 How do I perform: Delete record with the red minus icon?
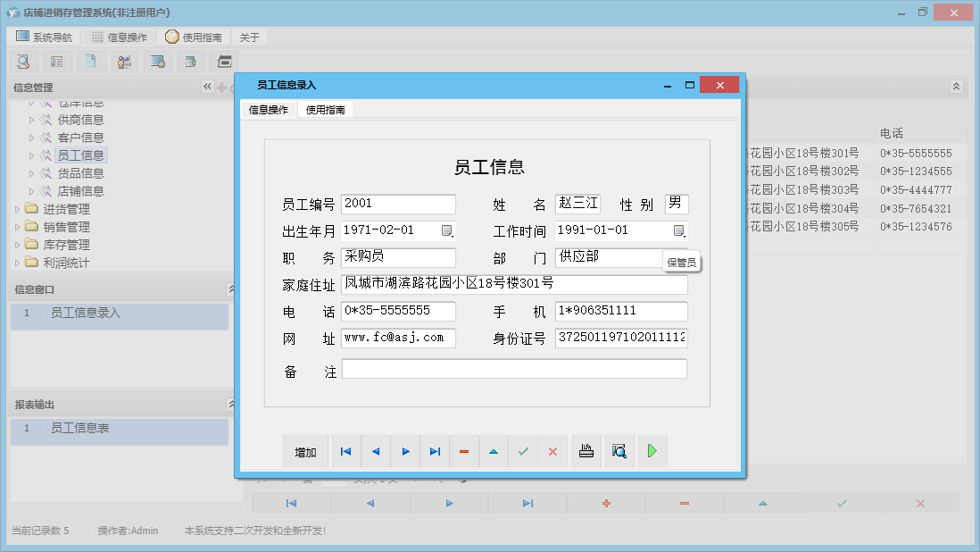pyautogui.click(x=463, y=451)
